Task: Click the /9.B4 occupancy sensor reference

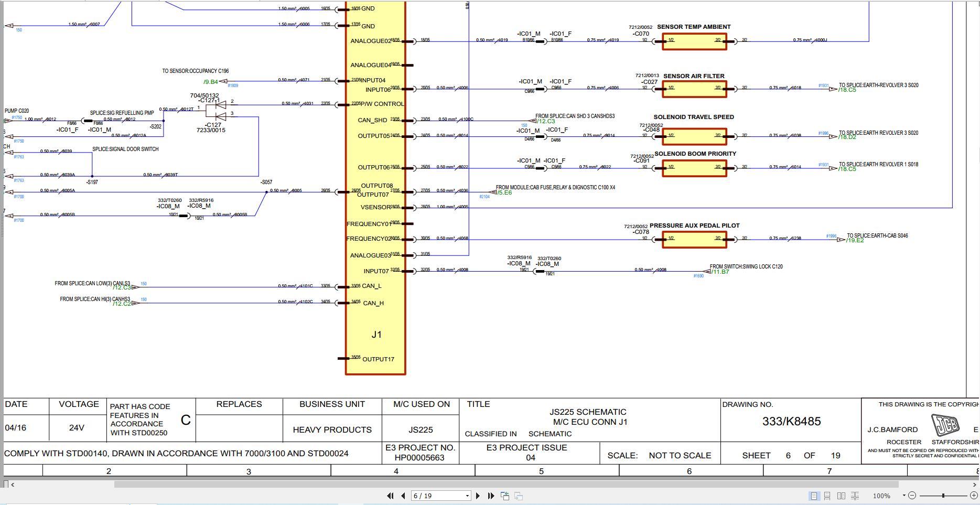Action: click(x=210, y=82)
